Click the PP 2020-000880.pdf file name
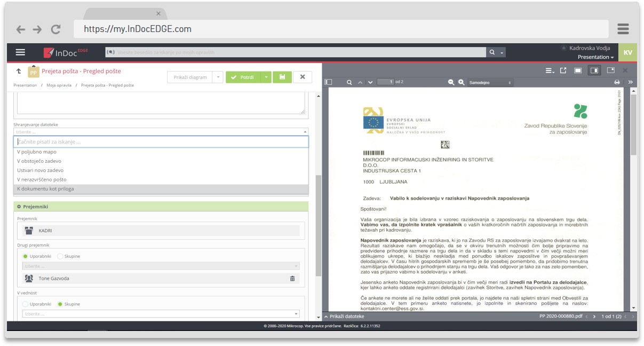Image resolution: width=644 pixels, height=346 pixels. coord(561,317)
